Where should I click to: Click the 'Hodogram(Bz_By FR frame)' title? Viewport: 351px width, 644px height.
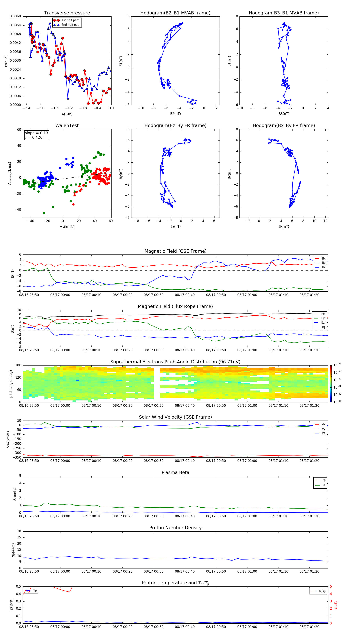[x=175, y=125]
